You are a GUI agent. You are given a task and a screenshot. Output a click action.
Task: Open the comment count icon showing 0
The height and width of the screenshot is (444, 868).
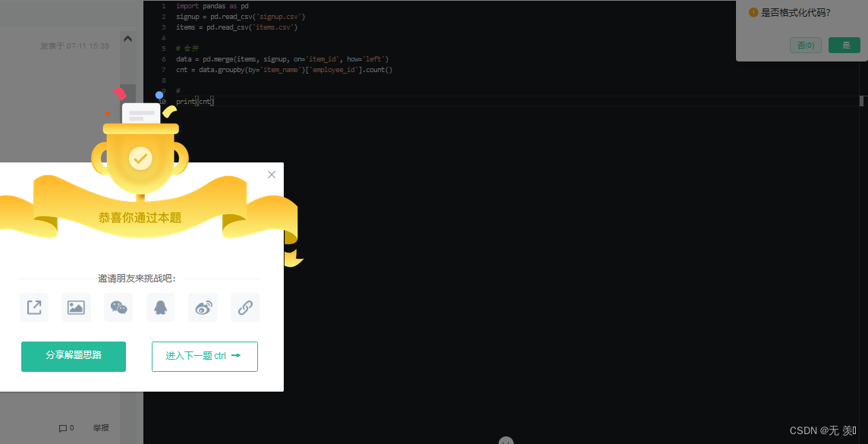point(67,428)
